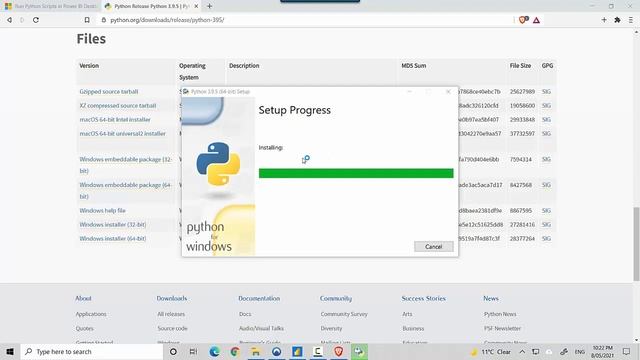Image resolution: width=640 pixels, height=360 pixels.
Task: Open the PSF Newsletter footer link
Action: pyautogui.click(x=502, y=328)
